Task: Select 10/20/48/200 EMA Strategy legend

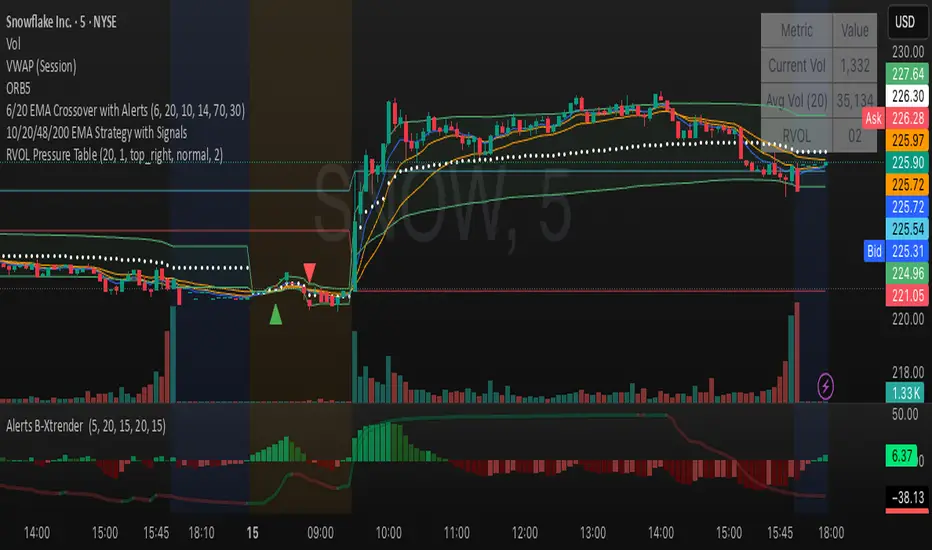Action: click(x=96, y=133)
